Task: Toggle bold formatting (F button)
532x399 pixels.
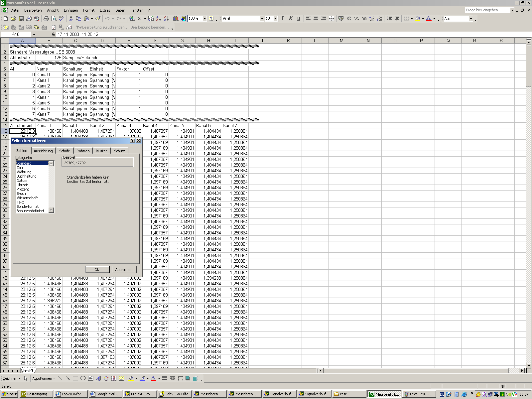Action: [x=283, y=19]
